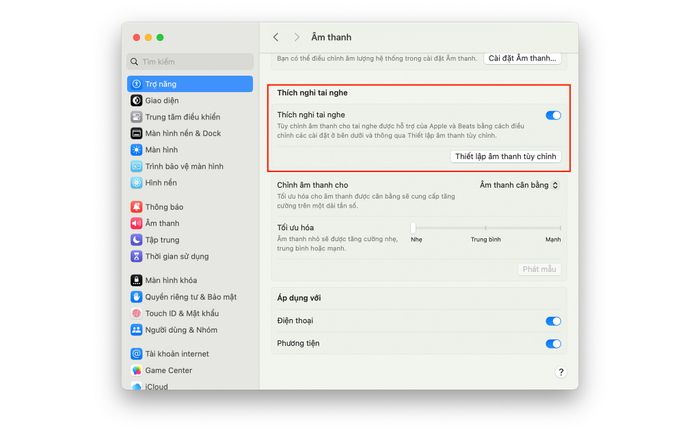Open Touch ID & Mật khẩu settings
Screen dimensions: 700x433
[190, 313]
